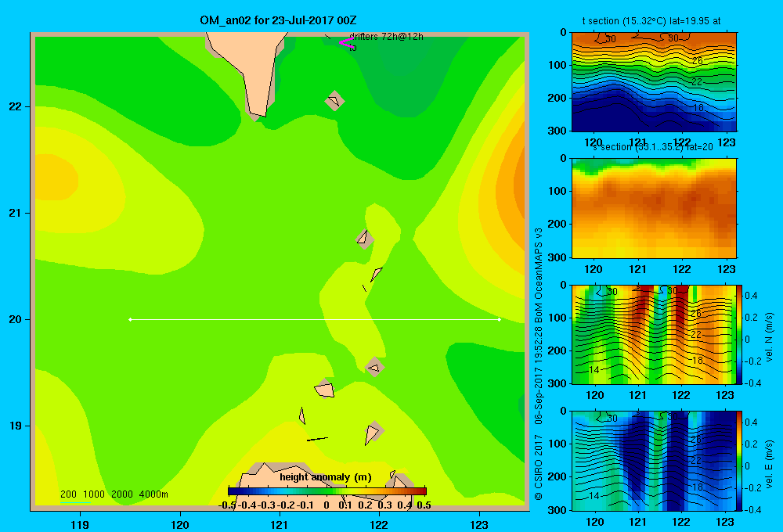783x532 pixels.
Task: Select the left endpoint of the white section line
Action: tap(130, 319)
